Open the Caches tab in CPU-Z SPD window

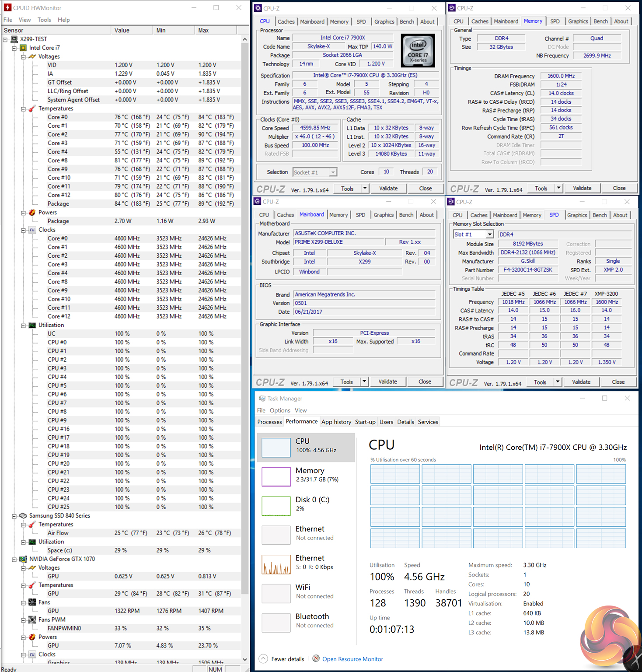pos(478,215)
